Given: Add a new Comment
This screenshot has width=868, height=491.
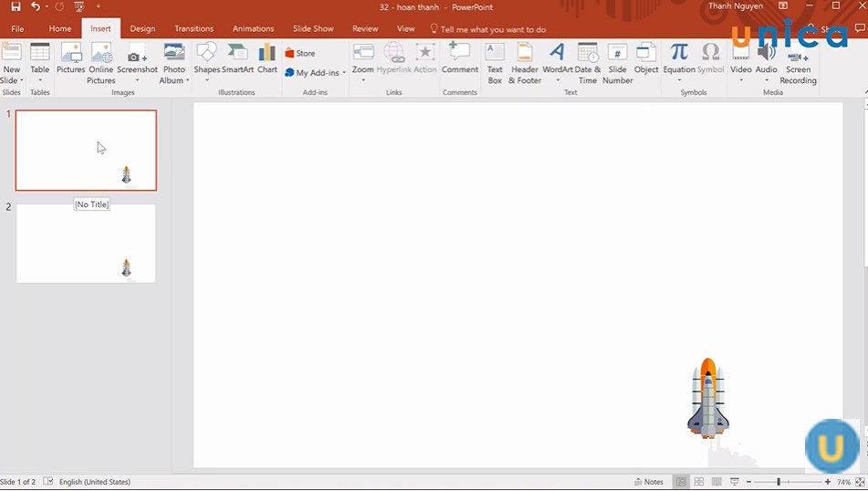Looking at the screenshot, I should (460, 59).
